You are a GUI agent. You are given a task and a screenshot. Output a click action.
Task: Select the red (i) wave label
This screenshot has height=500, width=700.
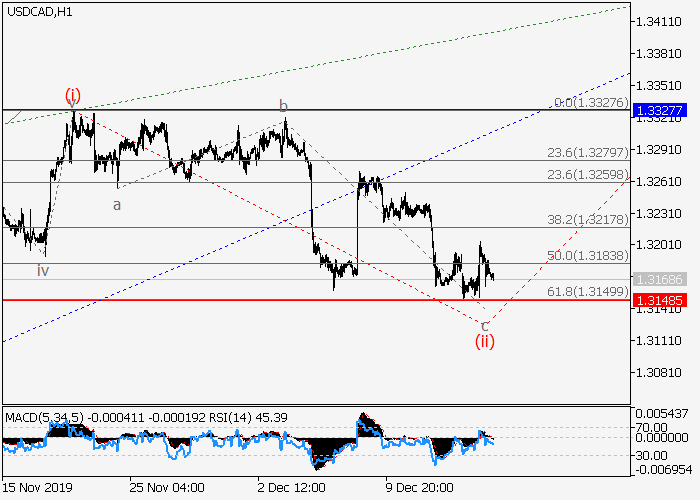click(73, 95)
